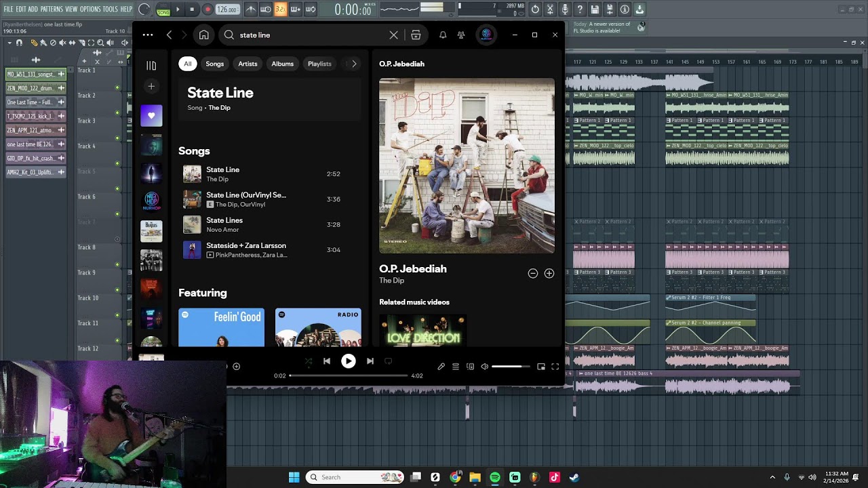Open FL Studio OPTIONS menu
This screenshot has width=868, height=488.
pyautogui.click(x=90, y=9)
